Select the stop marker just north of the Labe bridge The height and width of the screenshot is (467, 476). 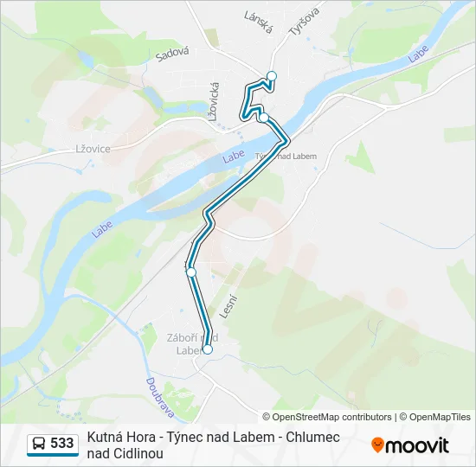264,118
